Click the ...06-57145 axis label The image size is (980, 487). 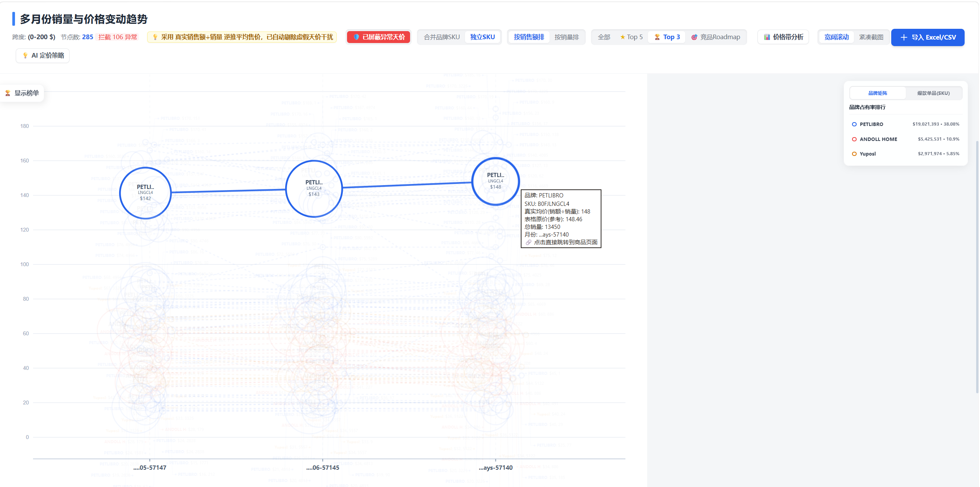point(322,468)
